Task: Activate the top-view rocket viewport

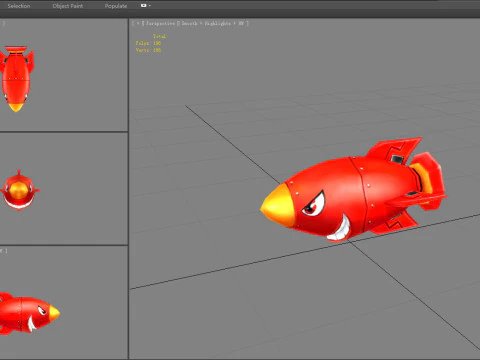Action: click(x=64, y=75)
